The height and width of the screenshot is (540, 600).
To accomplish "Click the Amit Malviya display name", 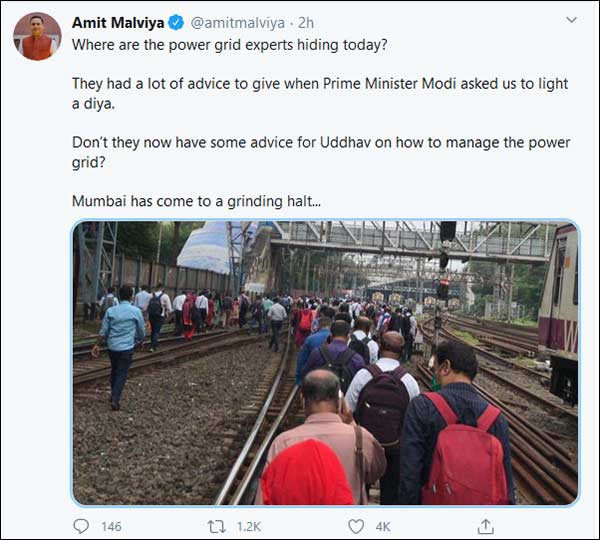I will click(x=117, y=22).
